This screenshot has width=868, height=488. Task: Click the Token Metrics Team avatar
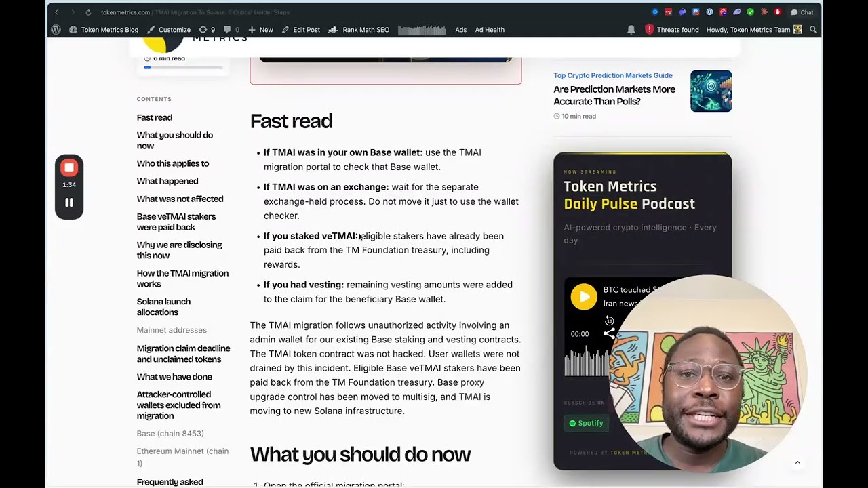797,30
